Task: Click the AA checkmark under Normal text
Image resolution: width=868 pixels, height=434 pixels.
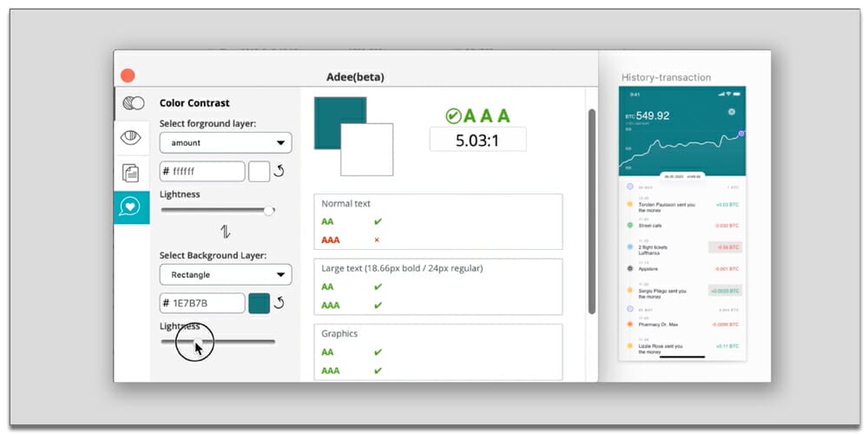Action: tap(378, 222)
